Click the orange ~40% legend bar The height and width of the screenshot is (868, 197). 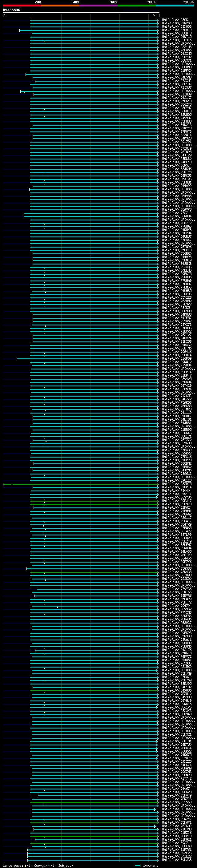(x=60, y=6)
